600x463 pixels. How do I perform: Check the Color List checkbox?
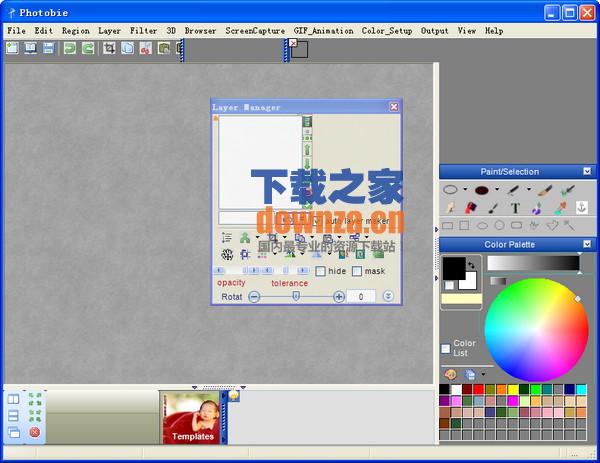(x=446, y=348)
